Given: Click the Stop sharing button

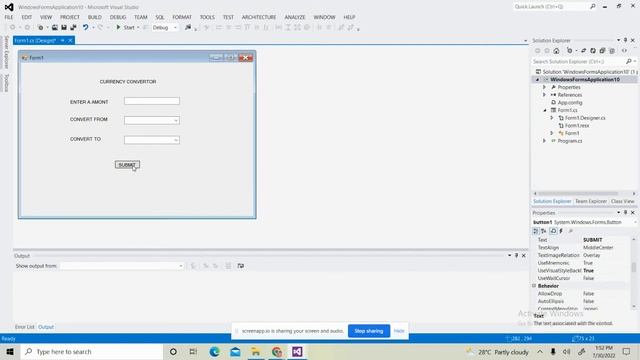Looking at the screenshot, I should pos(369,331).
